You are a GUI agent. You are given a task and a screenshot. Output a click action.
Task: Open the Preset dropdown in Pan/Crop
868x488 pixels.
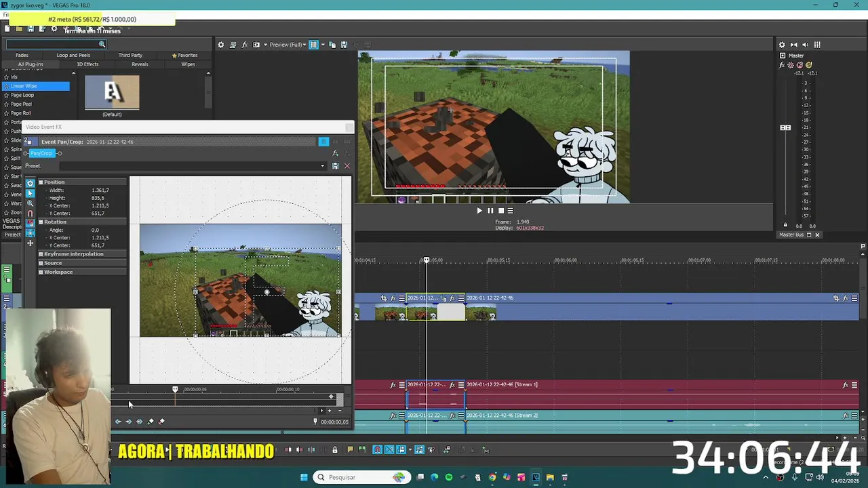323,166
